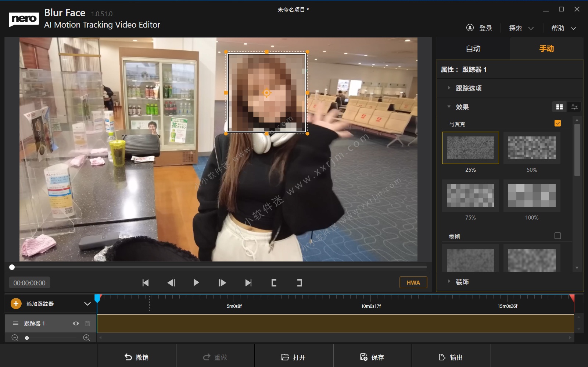This screenshot has height=367, width=588.
Task: Open the 帮助 menu
Action: [x=563, y=28]
